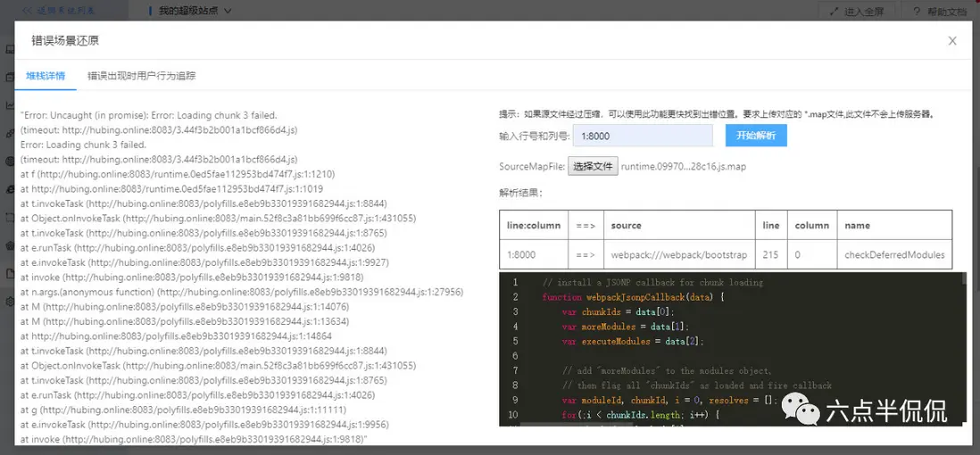Click the 开始解析 button

coord(756,136)
